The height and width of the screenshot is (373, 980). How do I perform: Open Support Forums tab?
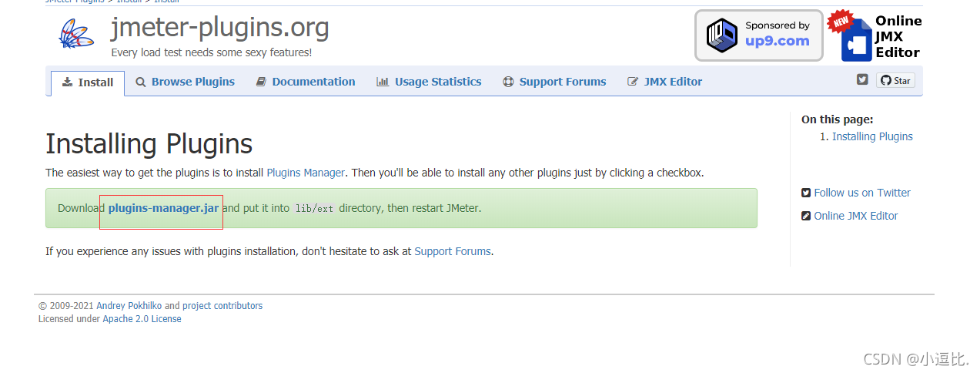[554, 82]
